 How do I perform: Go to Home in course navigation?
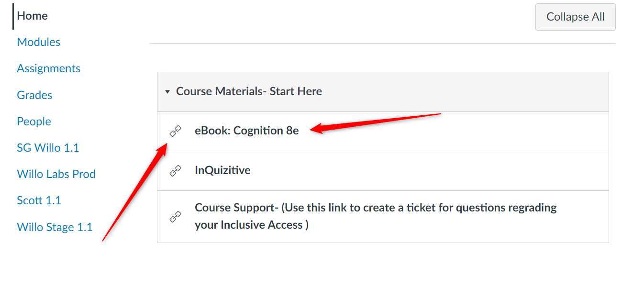click(32, 16)
